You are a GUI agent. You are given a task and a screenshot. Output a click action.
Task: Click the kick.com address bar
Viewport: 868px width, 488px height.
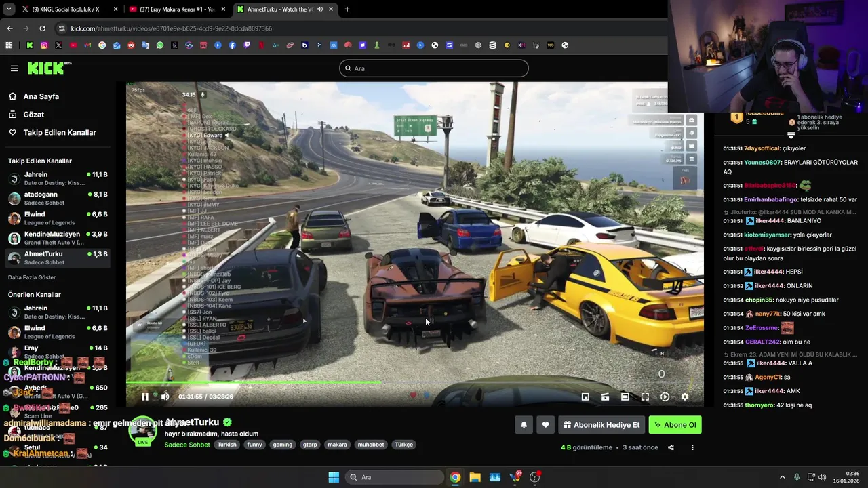(359, 28)
